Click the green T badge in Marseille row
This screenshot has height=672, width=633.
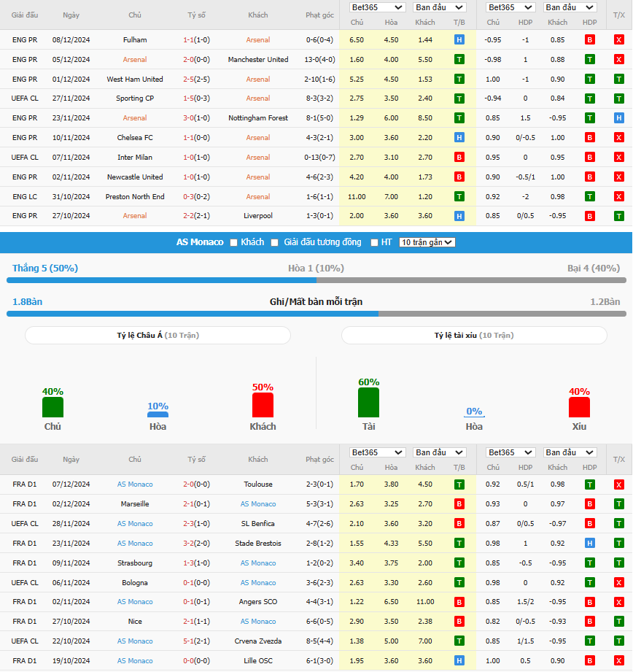(x=619, y=504)
